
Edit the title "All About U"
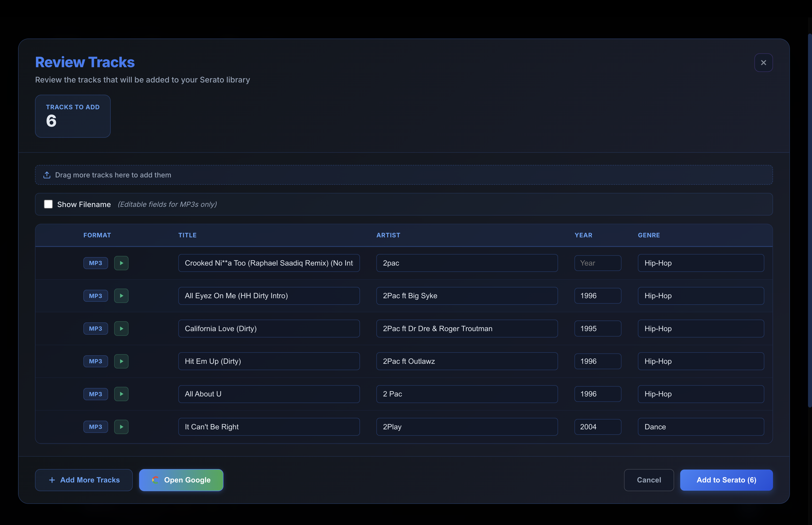click(269, 394)
